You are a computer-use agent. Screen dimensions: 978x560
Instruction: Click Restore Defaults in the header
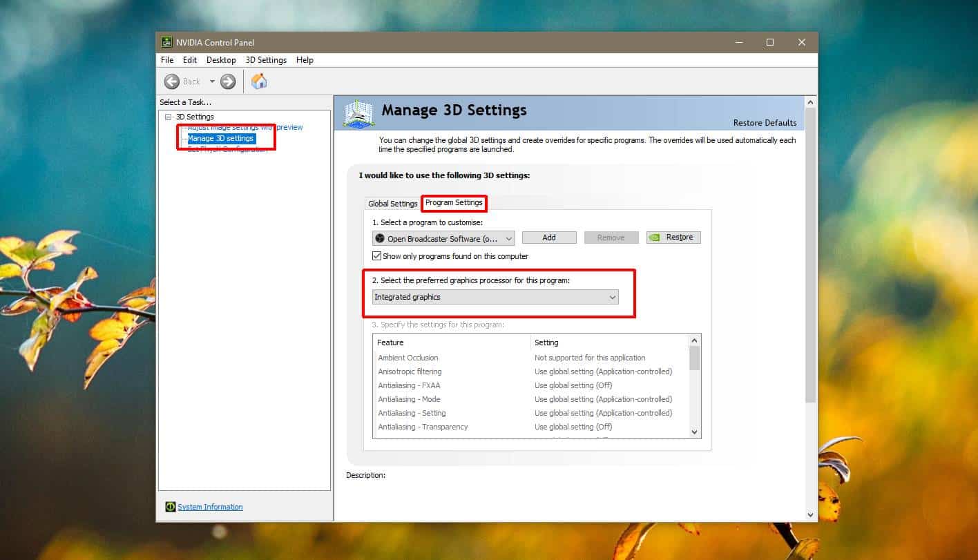tap(765, 123)
